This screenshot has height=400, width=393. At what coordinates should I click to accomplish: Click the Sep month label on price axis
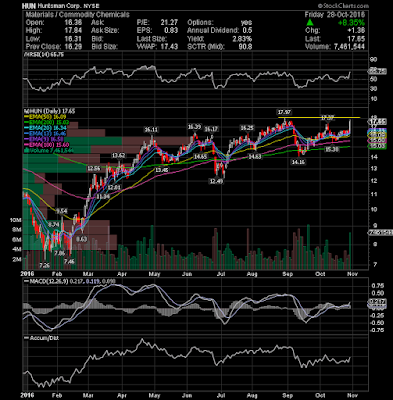pos(288,274)
